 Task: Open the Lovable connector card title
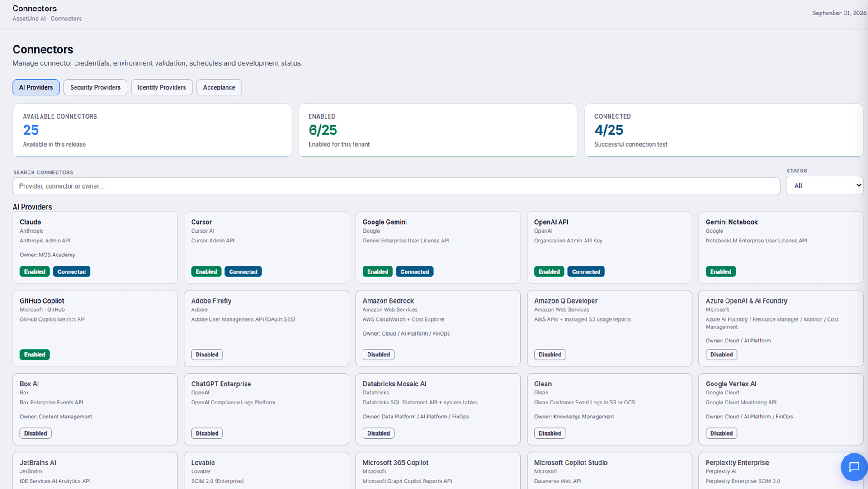tap(203, 463)
